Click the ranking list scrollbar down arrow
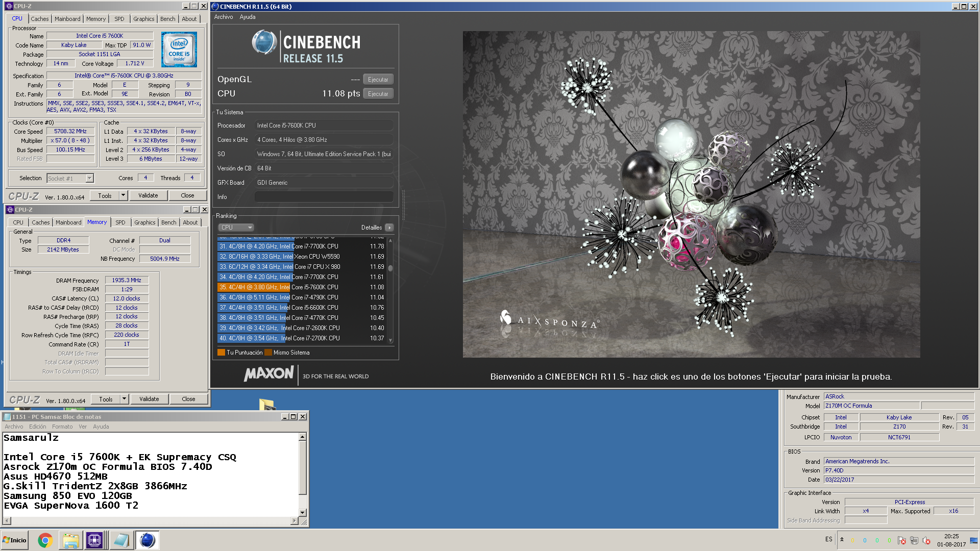Screen dimensions: 980x551 point(390,340)
